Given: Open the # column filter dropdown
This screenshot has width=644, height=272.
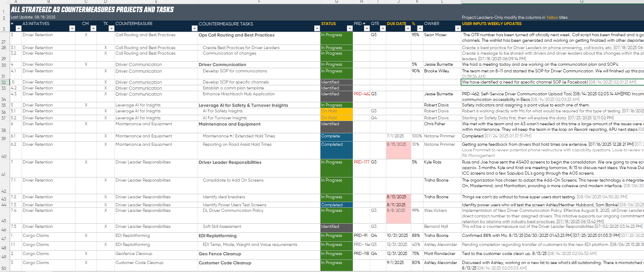Looking at the screenshot, I should click(x=18, y=29).
